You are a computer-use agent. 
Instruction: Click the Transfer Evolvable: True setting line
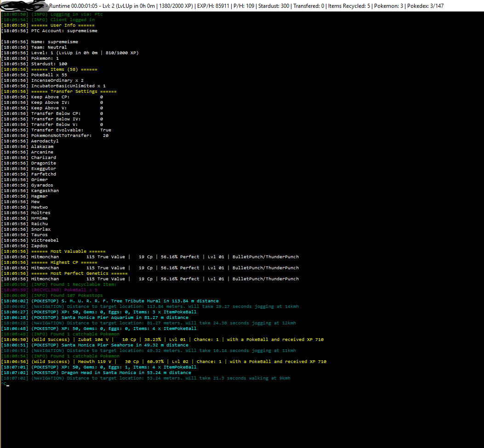tap(71, 130)
